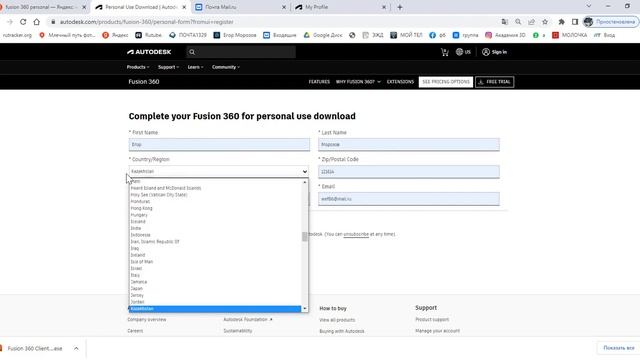Open the Autodesk Foundation footer link

click(x=248, y=320)
